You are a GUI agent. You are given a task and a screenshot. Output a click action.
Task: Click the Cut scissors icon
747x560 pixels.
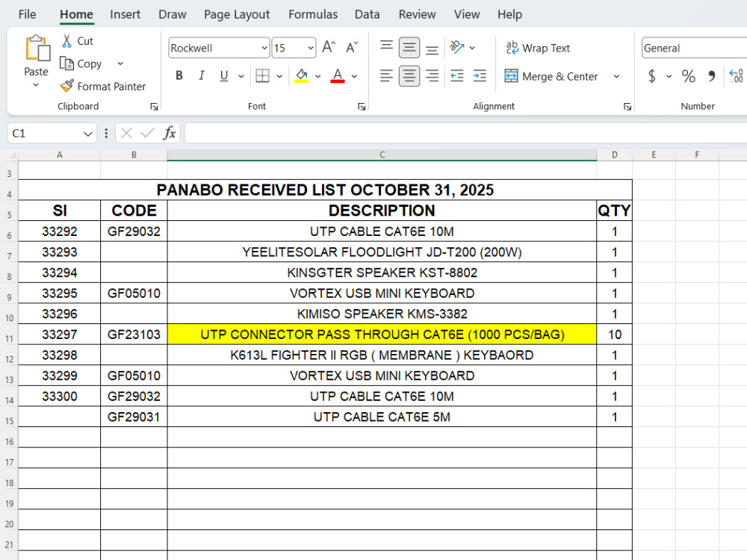pos(66,41)
